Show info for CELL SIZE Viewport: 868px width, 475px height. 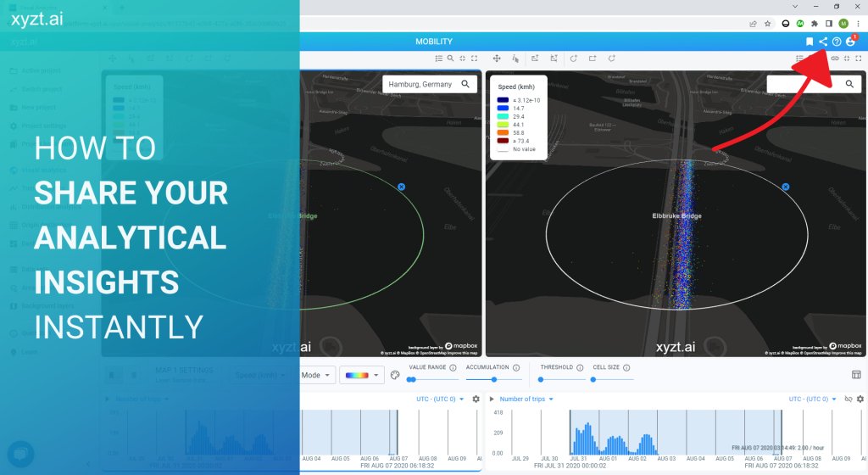pos(626,367)
